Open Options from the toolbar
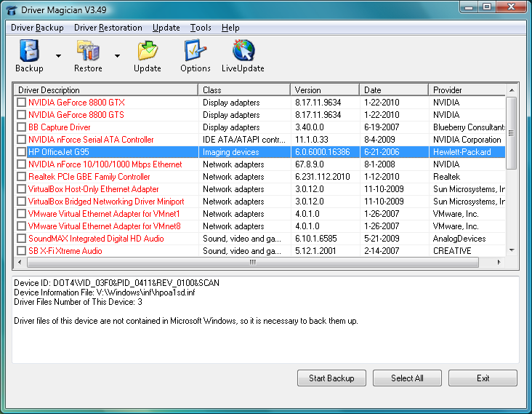The image size is (532, 414). (x=196, y=52)
